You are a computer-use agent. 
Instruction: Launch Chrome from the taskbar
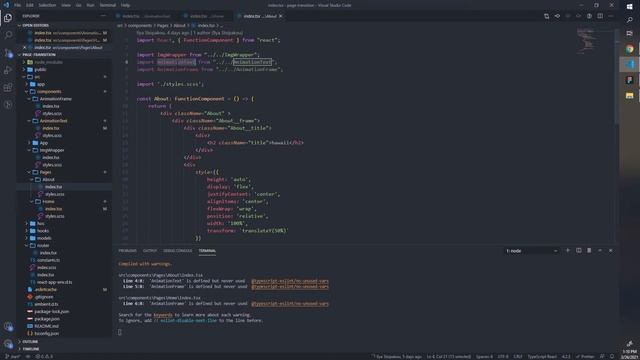(629, 49)
